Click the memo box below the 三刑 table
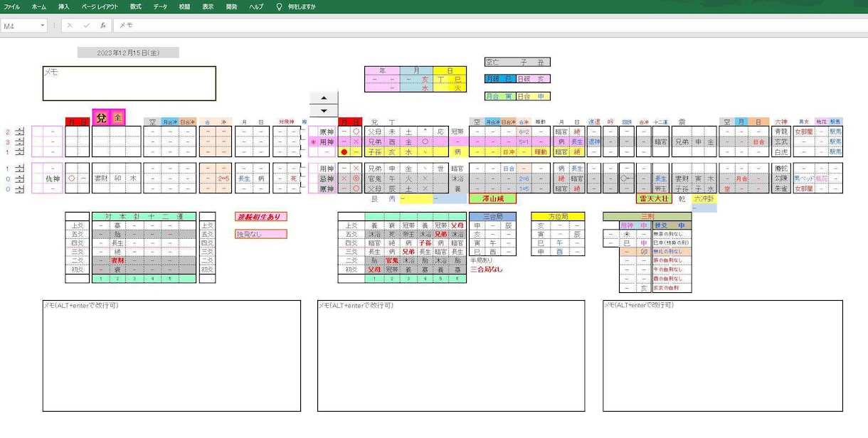 [723, 356]
